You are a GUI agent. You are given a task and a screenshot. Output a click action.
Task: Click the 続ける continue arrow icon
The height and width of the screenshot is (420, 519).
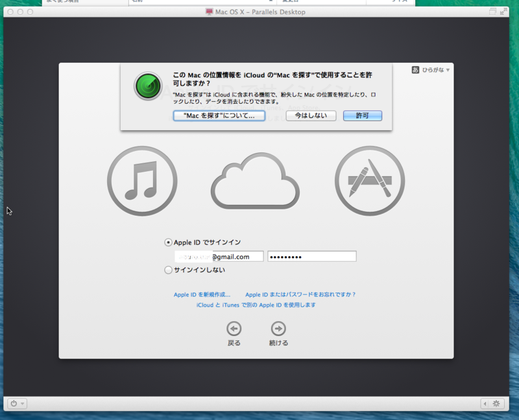[278, 329]
